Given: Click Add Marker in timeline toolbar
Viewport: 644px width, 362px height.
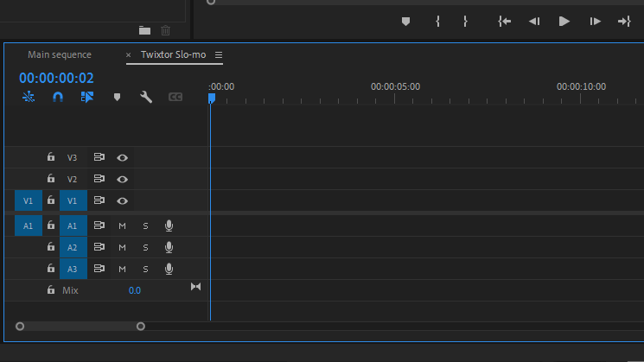Looking at the screenshot, I should (117, 97).
